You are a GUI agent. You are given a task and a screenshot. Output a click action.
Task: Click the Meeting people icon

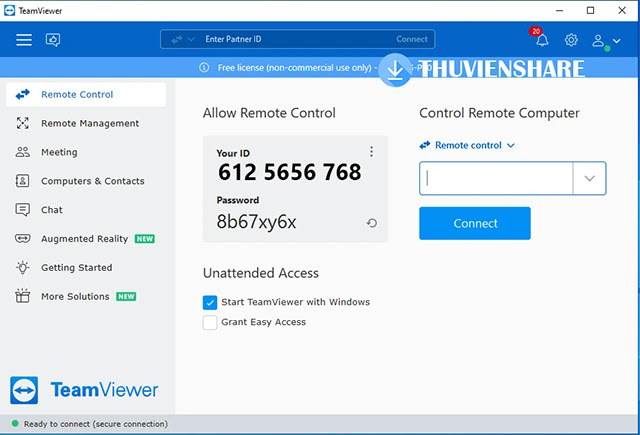coord(22,152)
